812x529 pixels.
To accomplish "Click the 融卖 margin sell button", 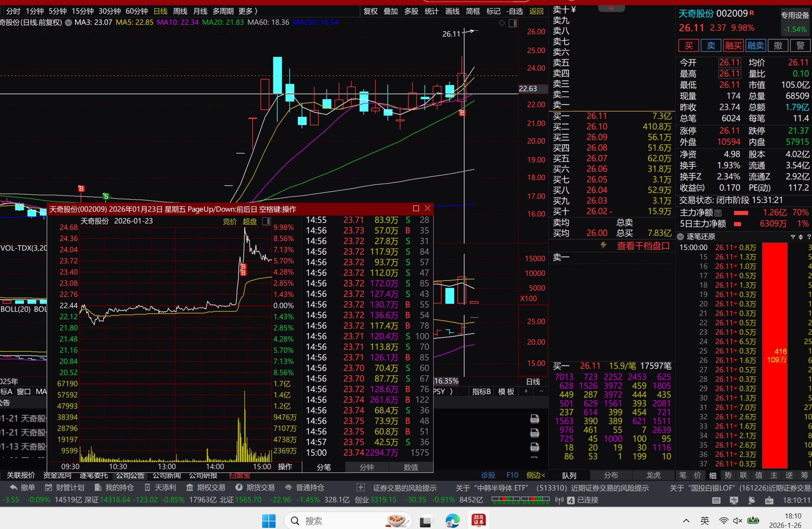I will coord(755,45).
